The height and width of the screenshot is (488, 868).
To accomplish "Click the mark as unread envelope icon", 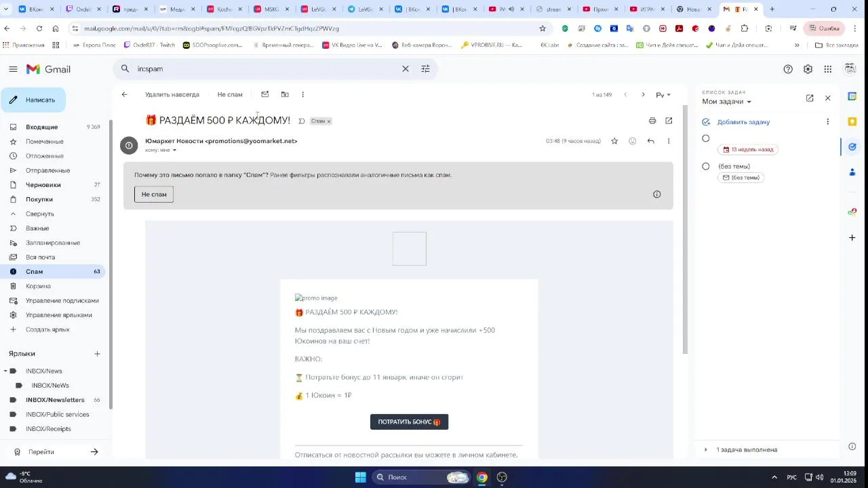I will click(x=265, y=95).
